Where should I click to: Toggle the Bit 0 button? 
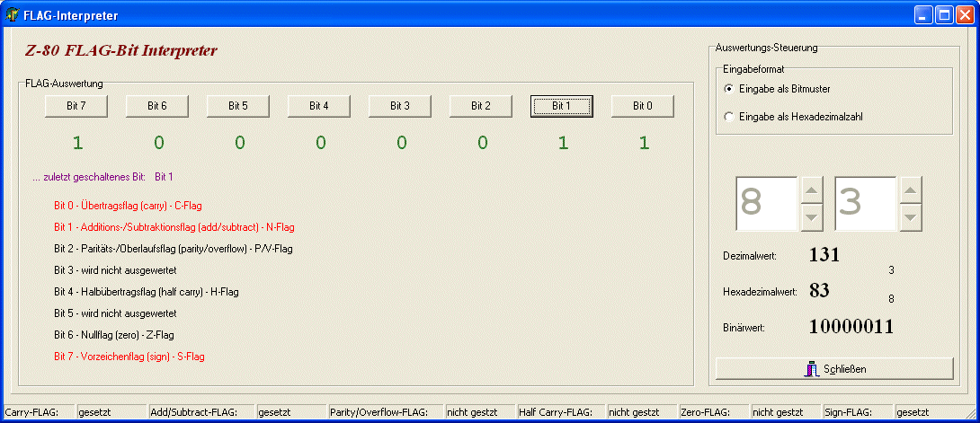643,106
